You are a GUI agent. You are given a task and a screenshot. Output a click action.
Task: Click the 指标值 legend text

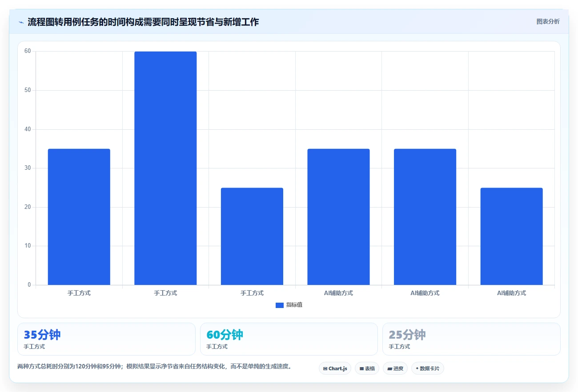(x=294, y=305)
